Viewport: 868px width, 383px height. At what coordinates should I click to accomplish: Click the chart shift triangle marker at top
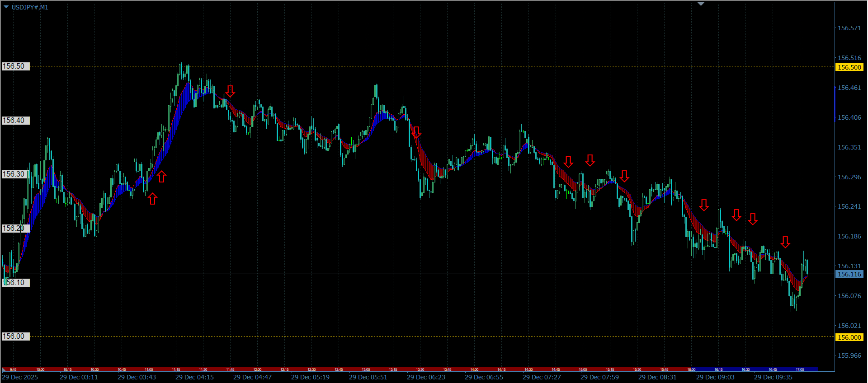tap(701, 4)
